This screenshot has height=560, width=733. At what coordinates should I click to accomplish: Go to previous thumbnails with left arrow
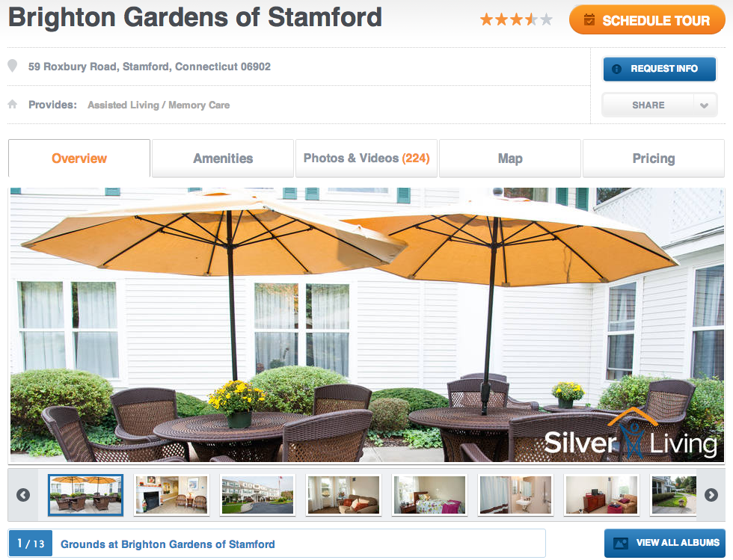click(x=23, y=494)
